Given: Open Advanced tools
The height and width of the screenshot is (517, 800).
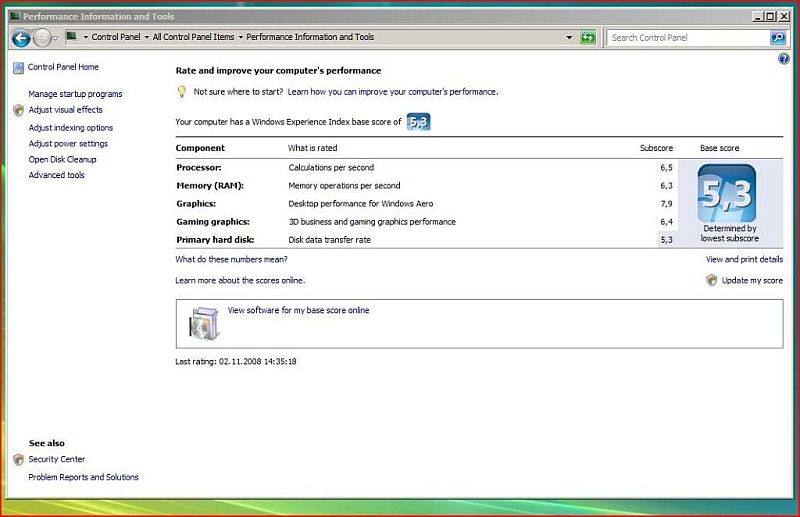Looking at the screenshot, I should tap(57, 175).
